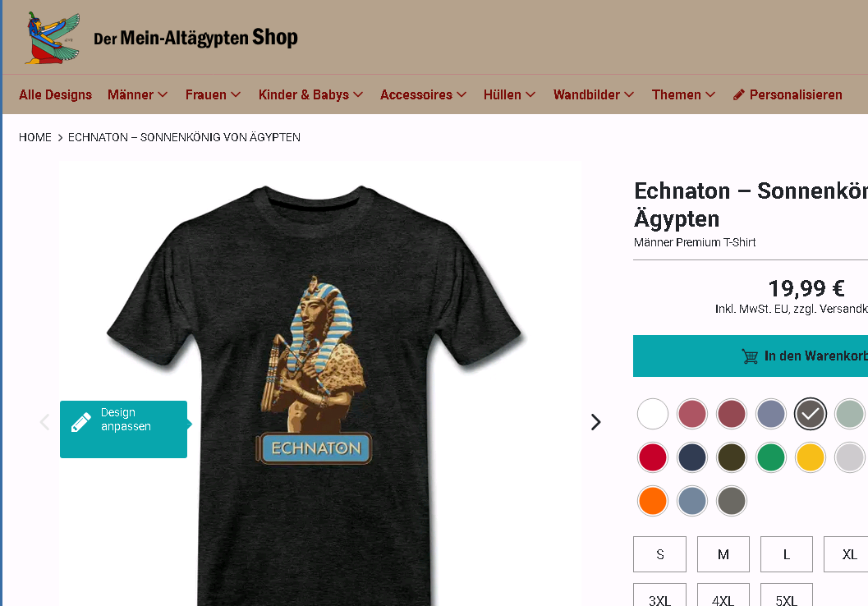Viewport: 868px width, 606px height.
Task: Go to HOME breadcrumb link
Action: (x=34, y=137)
